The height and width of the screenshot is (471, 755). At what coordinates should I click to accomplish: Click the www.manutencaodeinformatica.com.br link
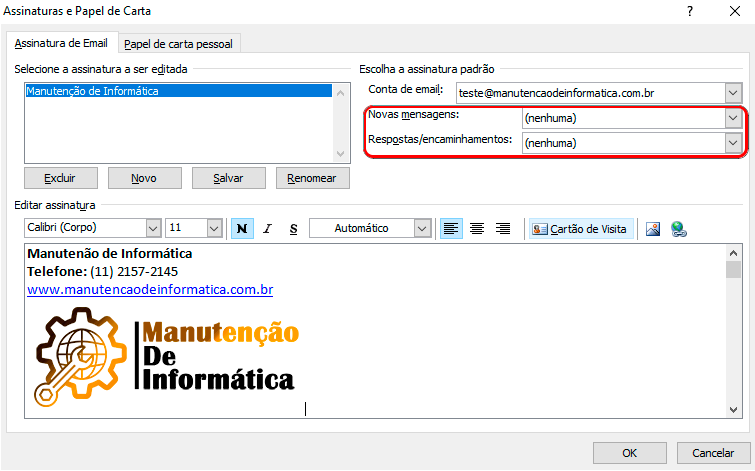point(150,289)
